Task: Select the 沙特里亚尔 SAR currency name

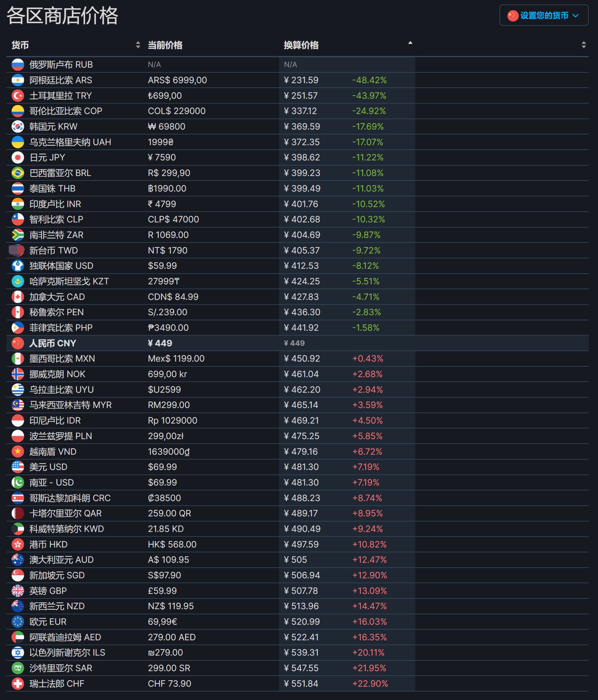Action: 60,668
